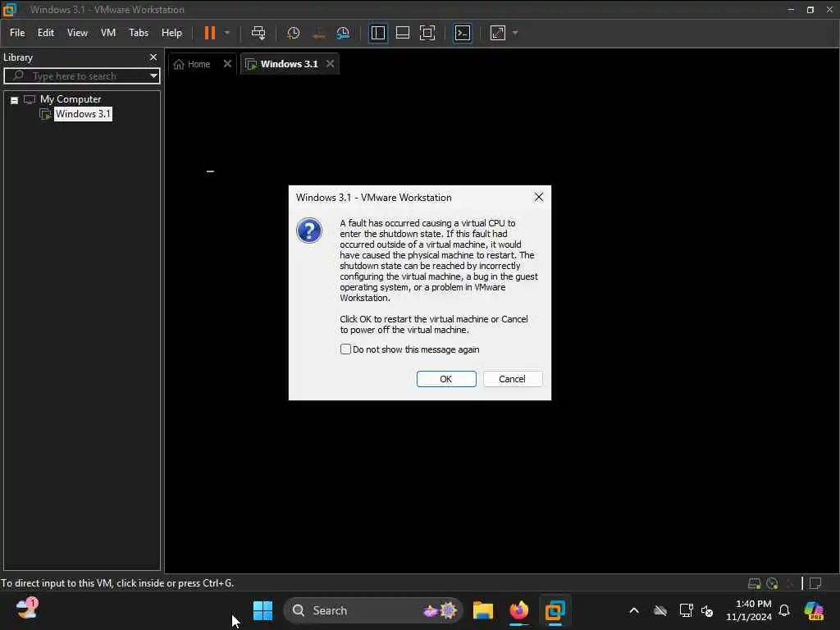Click the VMware Workstation taskbar icon
Screen dimensions: 840x630
[555, 610]
